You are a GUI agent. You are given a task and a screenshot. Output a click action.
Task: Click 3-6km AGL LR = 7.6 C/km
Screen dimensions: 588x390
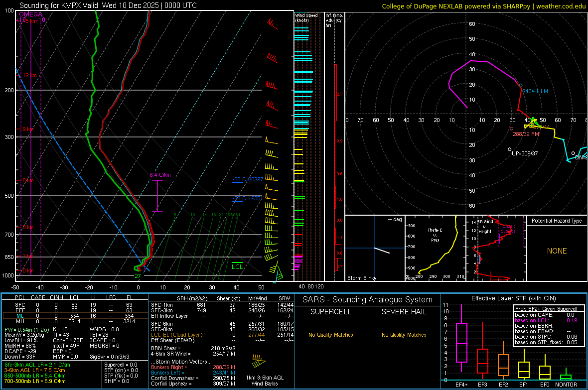34,370
